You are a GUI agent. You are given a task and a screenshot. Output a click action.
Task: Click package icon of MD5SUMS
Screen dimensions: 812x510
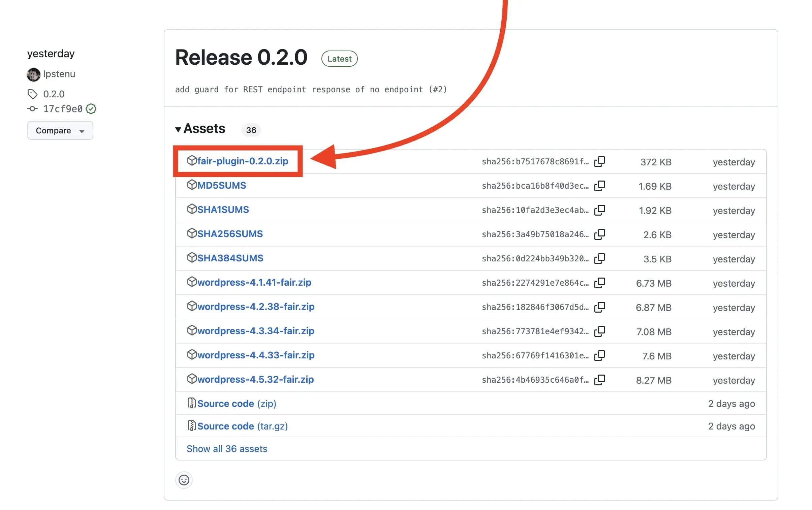pos(191,185)
